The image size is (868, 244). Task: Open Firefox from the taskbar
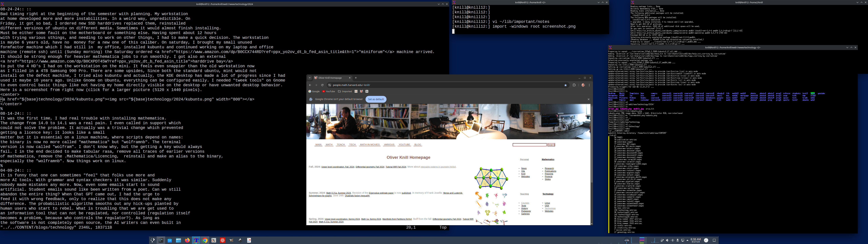187,240
